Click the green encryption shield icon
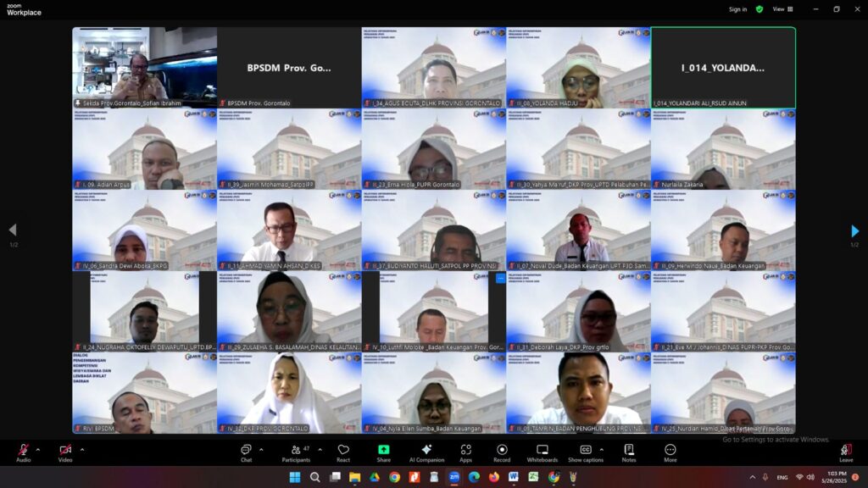 click(x=759, y=9)
